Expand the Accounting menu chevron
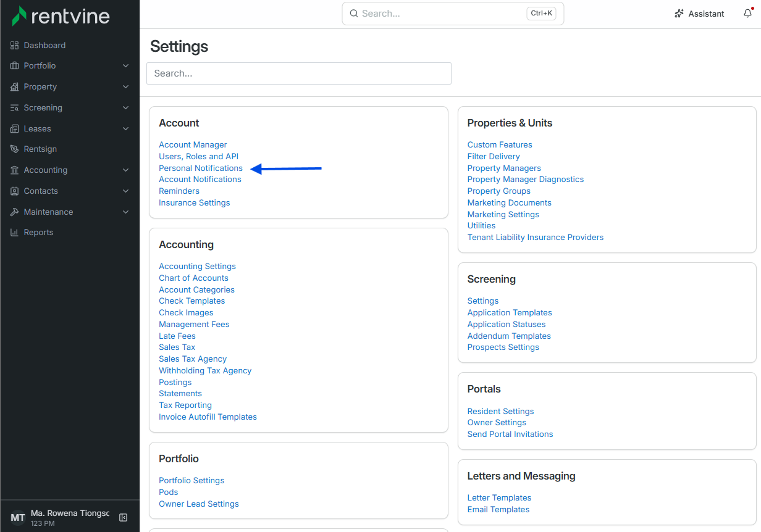 (126, 170)
